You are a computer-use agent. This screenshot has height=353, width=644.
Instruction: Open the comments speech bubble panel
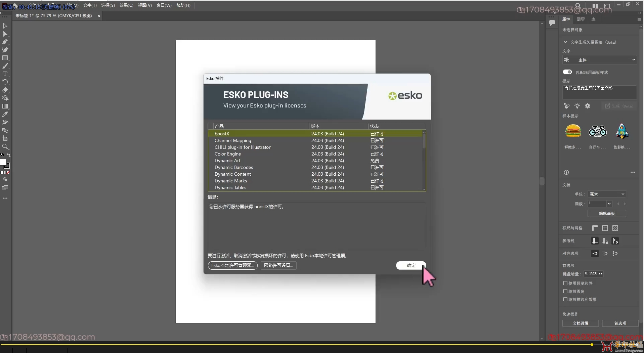(552, 23)
